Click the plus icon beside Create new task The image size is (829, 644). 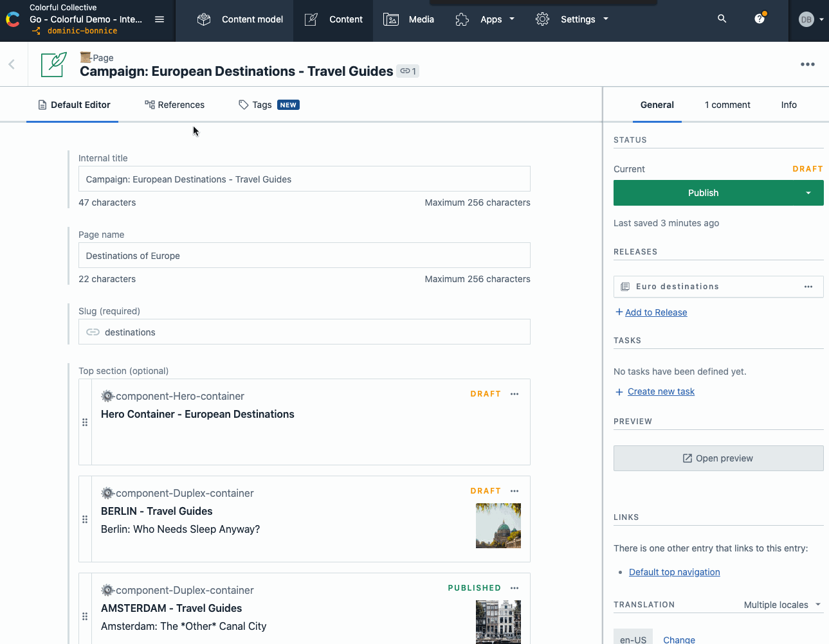click(x=619, y=392)
